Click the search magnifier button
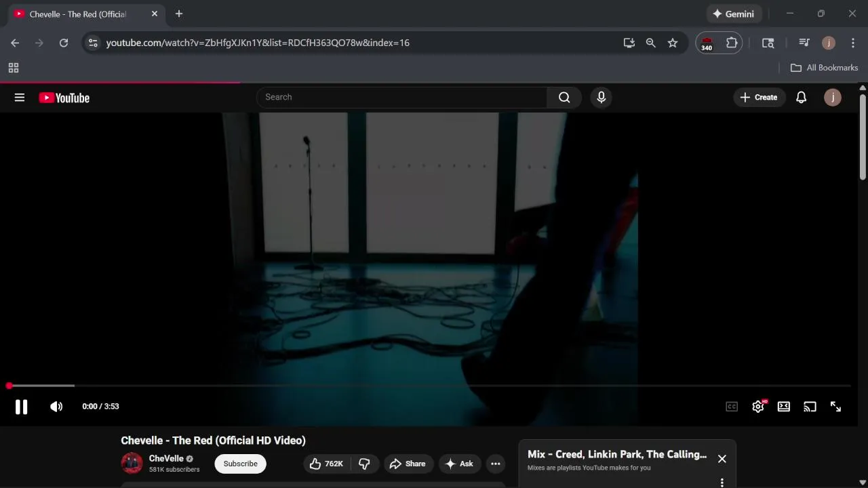The height and width of the screenshot is (488, 868). 564,97
